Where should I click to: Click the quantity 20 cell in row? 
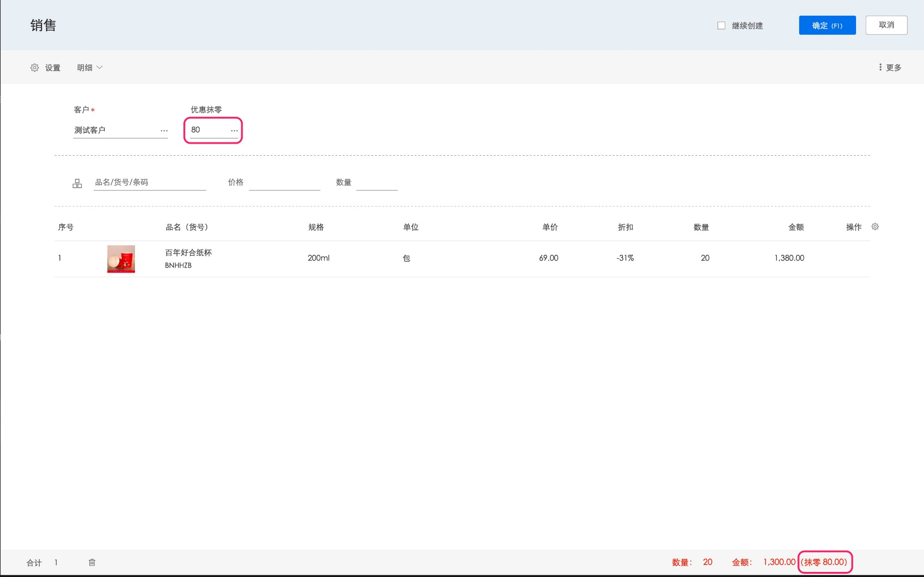click(x=704, y=258)
